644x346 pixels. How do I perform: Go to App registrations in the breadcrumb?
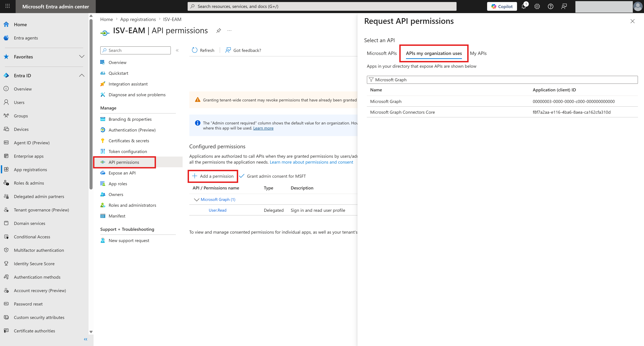pyautogui.click(x=138, y=19)
